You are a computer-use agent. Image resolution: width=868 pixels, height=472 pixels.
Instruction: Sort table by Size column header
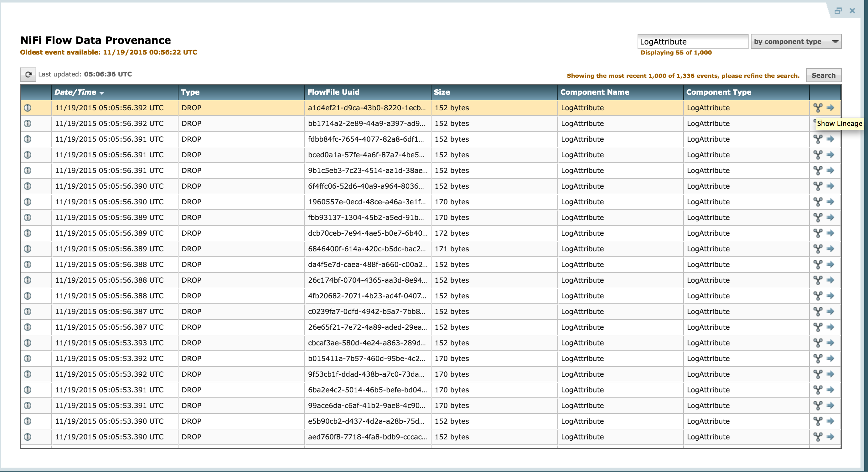[x=442, y=92]
